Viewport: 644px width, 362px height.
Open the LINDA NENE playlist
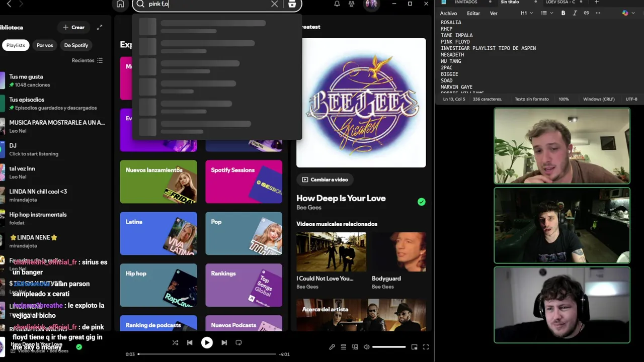pos(55,241)
